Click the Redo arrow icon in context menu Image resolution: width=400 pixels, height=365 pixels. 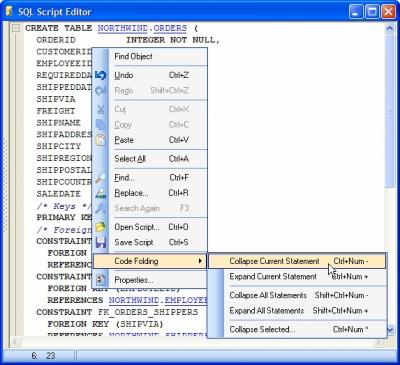100,91
